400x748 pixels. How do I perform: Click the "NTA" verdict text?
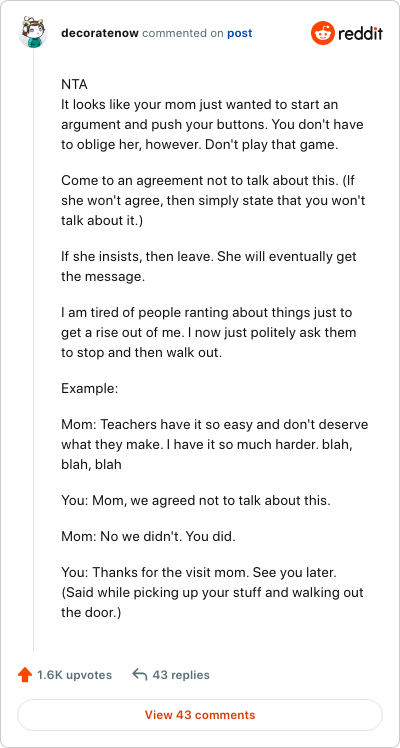coord(74,84)
